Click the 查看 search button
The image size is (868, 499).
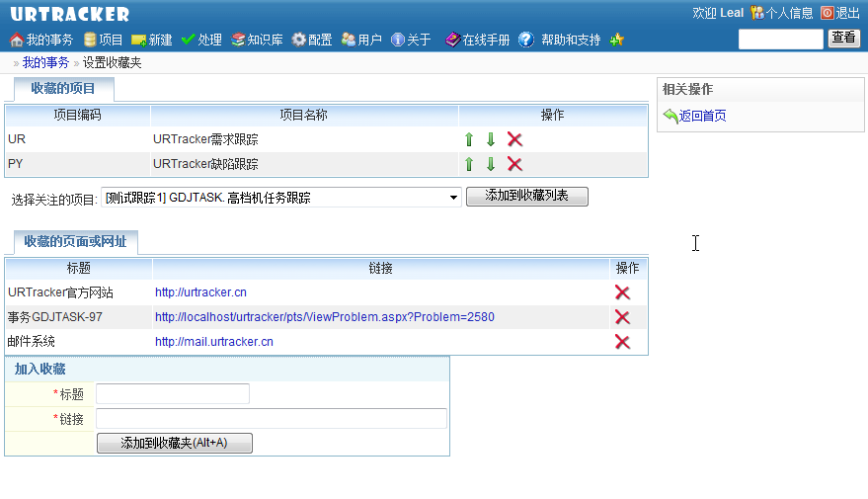[843, 38]
